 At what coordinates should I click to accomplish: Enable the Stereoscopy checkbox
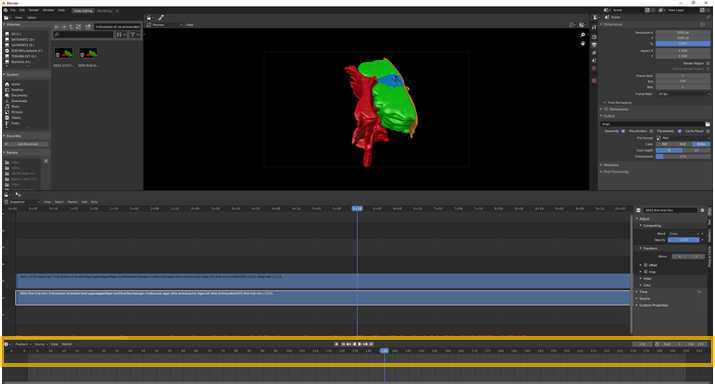click(606, 109)
